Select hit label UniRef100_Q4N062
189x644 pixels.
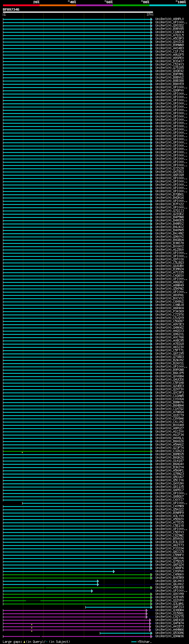pos(170,328)
